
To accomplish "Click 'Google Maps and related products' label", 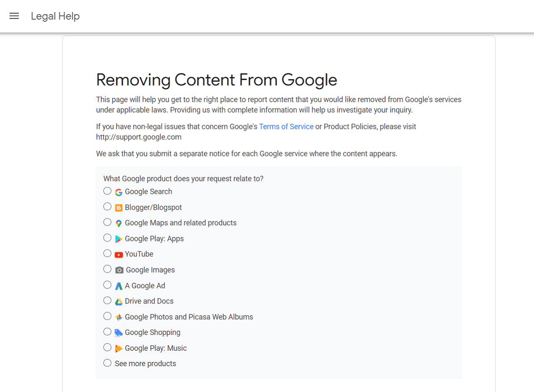I will (x=181, y=223).
